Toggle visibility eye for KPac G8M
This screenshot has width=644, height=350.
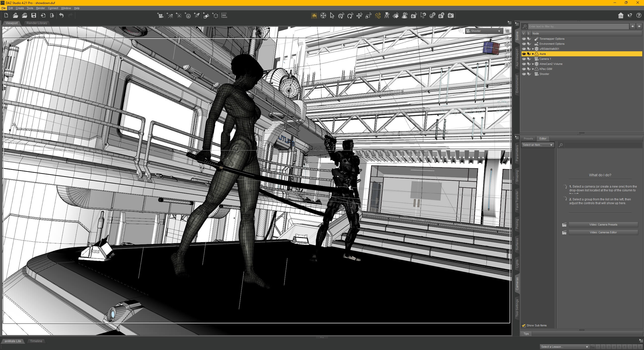524,69
